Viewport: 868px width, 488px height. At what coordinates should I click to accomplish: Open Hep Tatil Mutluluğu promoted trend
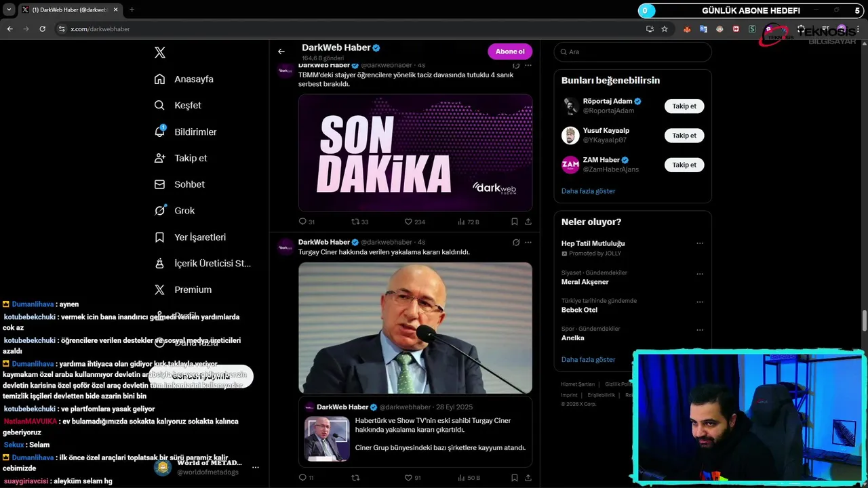593,243
